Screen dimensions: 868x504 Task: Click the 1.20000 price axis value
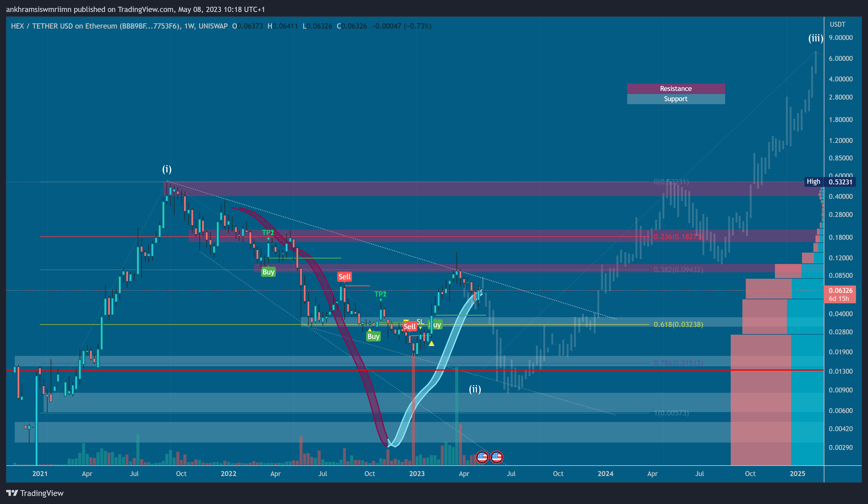pos(840,141)
